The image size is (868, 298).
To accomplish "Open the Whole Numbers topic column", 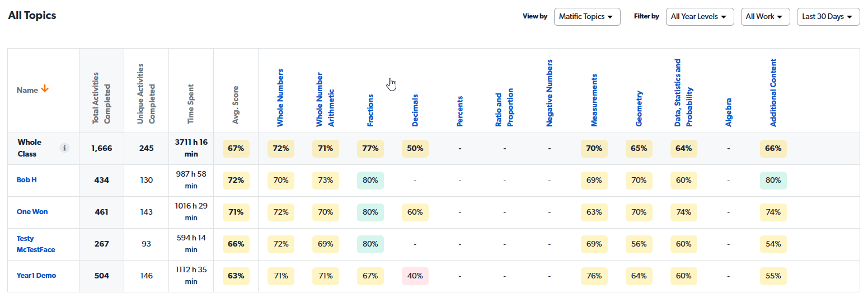I will click(280, 98).
